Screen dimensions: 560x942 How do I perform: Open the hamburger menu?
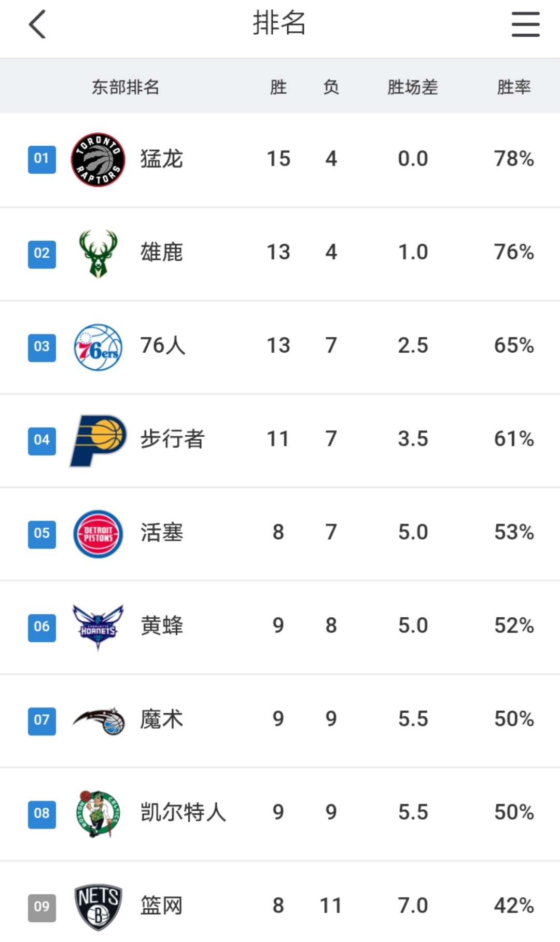tap(525, 24)
